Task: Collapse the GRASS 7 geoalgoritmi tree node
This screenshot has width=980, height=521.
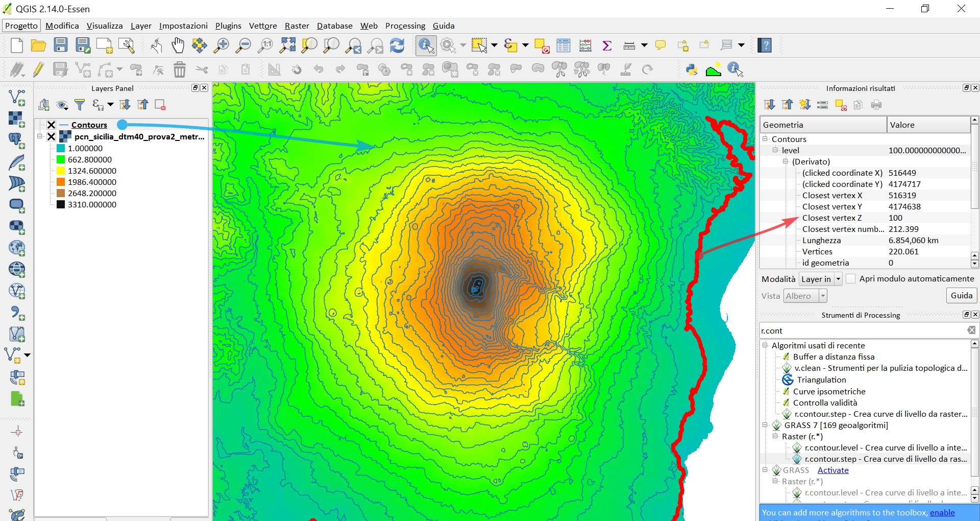Action: point(765,425)
